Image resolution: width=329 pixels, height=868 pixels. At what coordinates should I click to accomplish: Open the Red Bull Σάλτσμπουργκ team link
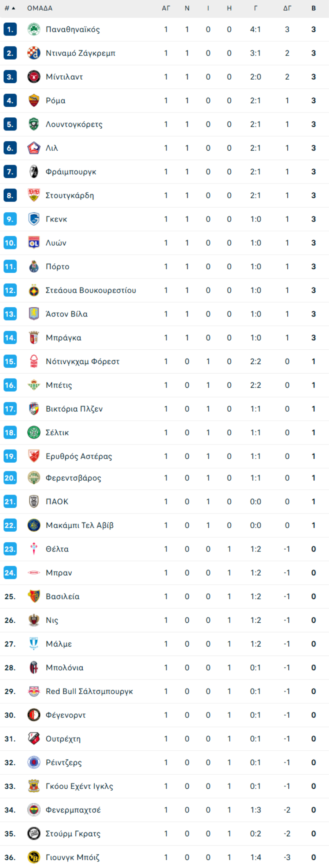coord(89,691)
